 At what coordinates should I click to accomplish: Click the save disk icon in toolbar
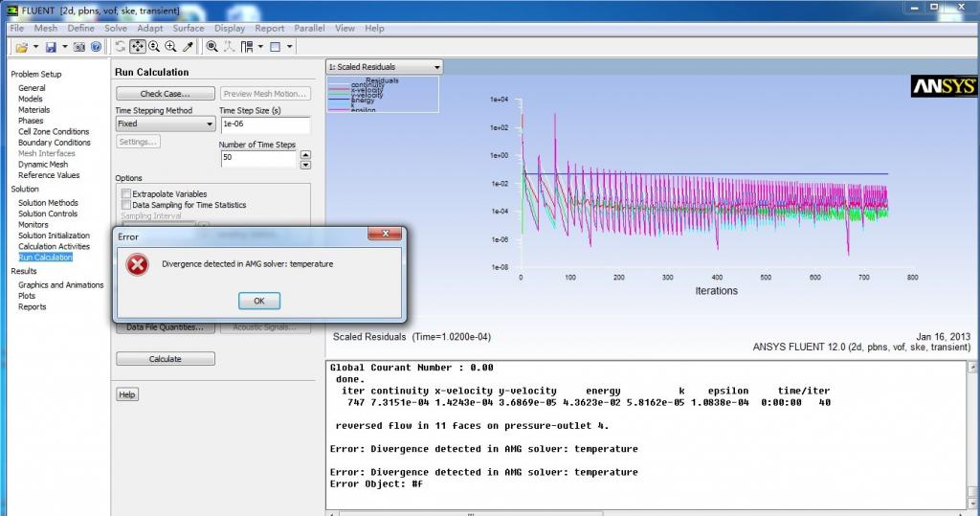(51, 47)
